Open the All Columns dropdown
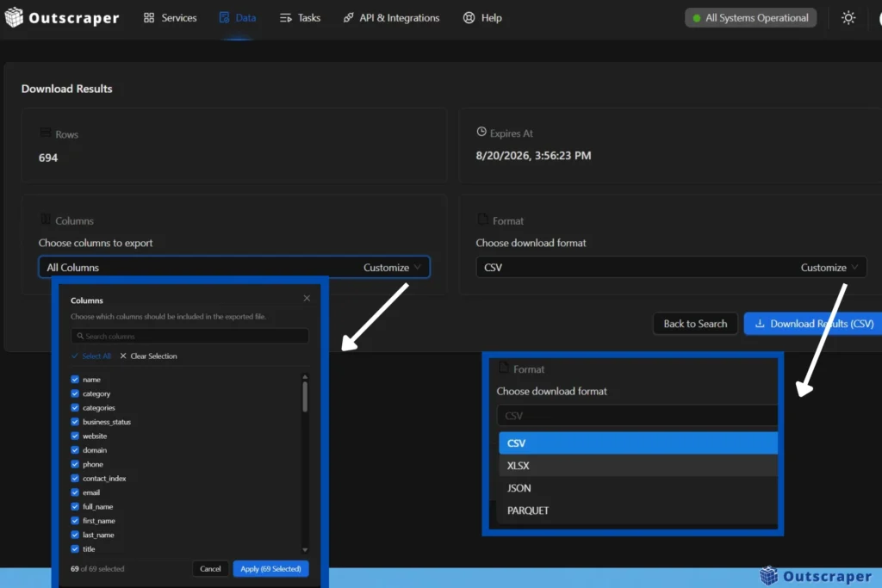Image resolution: width=882 pixels, height=588 pixels. pyautogui.click(x=234, y=267)
